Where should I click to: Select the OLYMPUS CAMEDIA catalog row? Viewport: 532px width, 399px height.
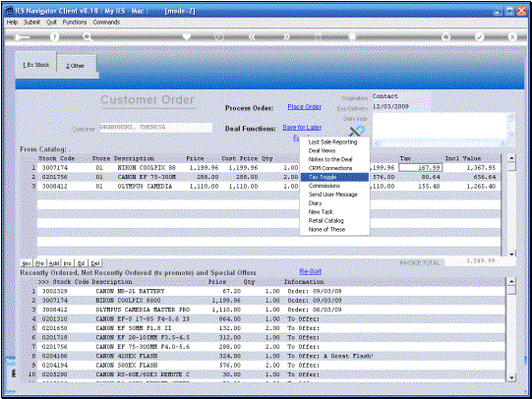click(268, 186)
